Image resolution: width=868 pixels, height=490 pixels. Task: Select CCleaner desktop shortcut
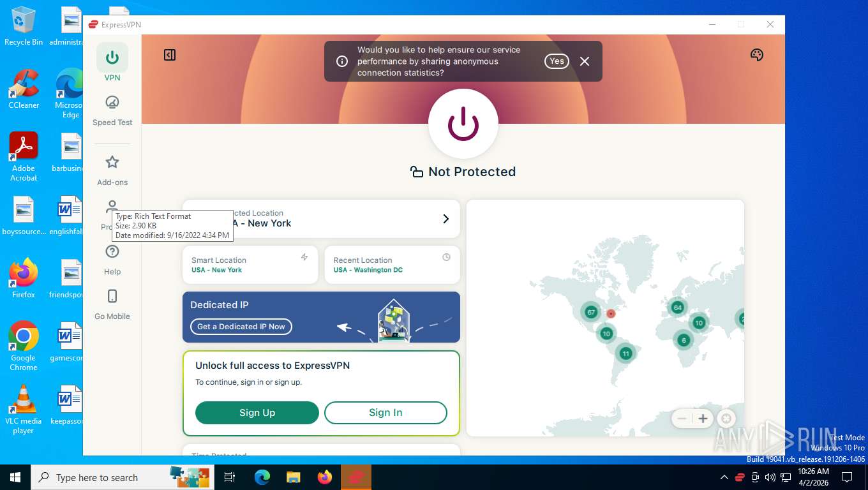[24, 89]
